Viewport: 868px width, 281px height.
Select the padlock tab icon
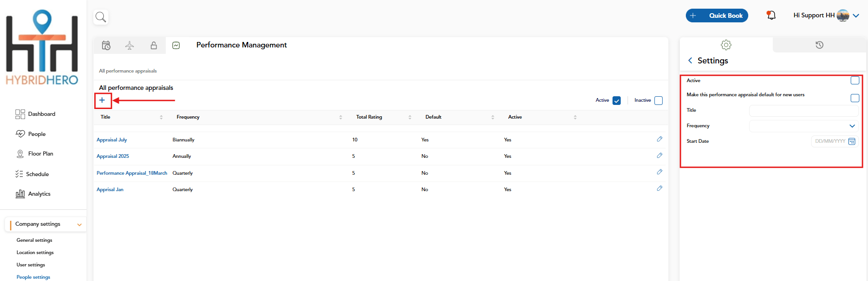tap(154, 45)
